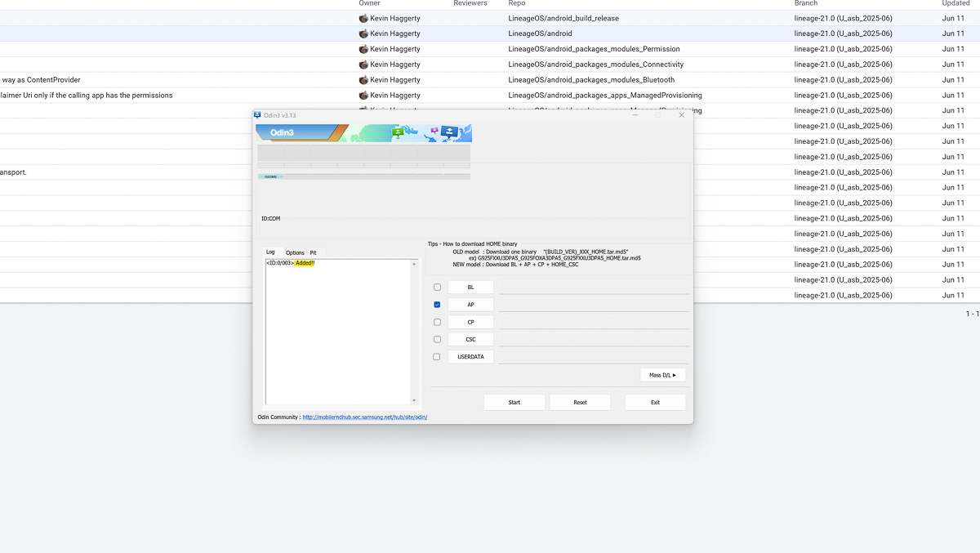The image size is (980, 553).
Task: Open LineageOS/android_build_release repo link
Action: (x=563, y=18)
